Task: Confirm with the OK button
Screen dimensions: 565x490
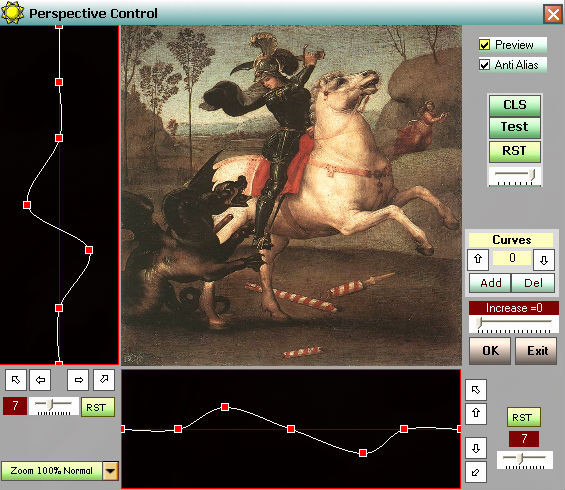Action: pos(490,351)
